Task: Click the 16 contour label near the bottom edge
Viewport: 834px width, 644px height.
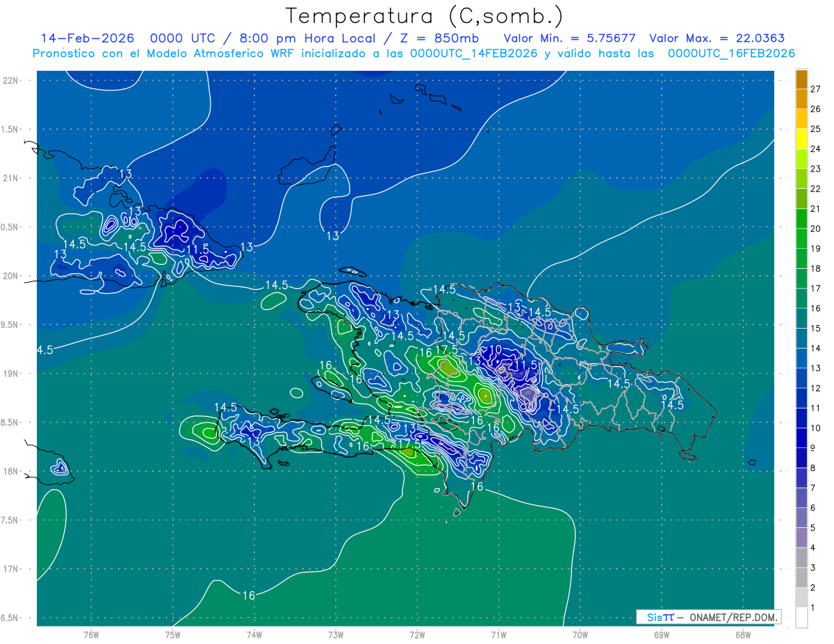Action: 249,595
